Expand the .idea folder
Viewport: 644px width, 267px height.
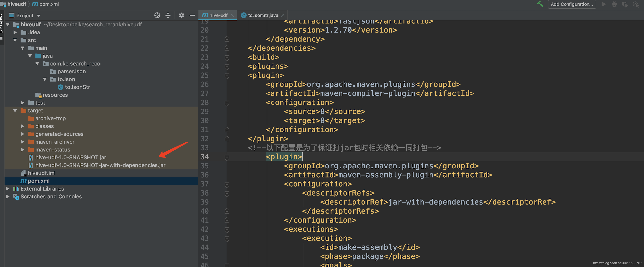click(x=15, y=32)
